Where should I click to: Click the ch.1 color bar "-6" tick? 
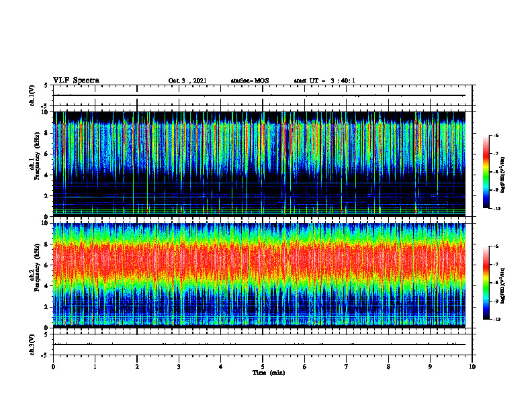496,135
